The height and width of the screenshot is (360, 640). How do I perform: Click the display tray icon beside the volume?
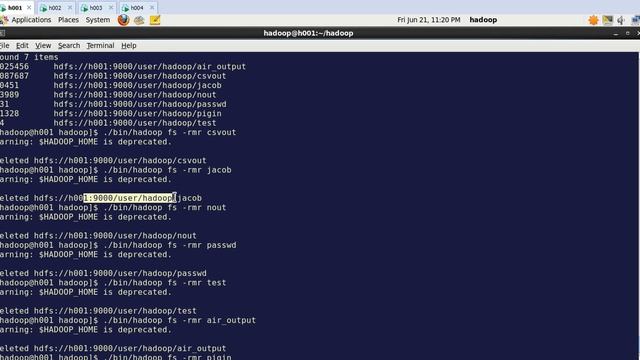point(607,20)
